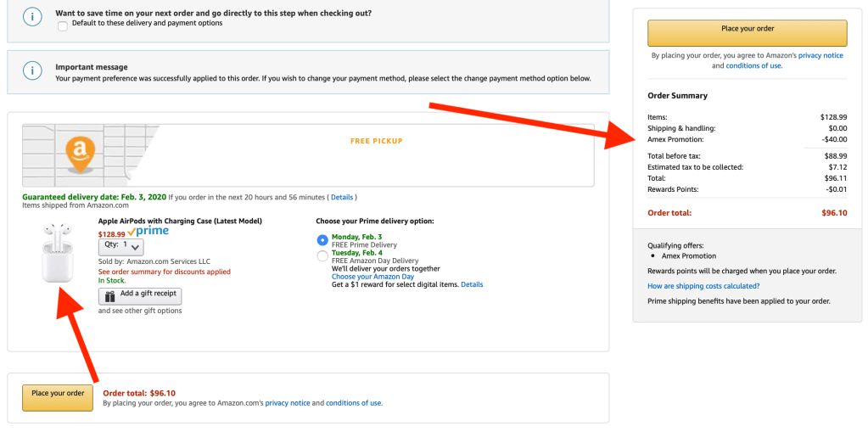Click the info icon beside the save-time prompt
This screenshot has width=868, height=432.
click(x=31, y=17)
